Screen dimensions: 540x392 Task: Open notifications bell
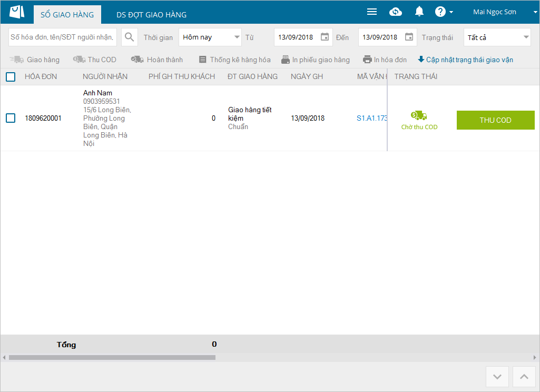click(x=419, y=12)
